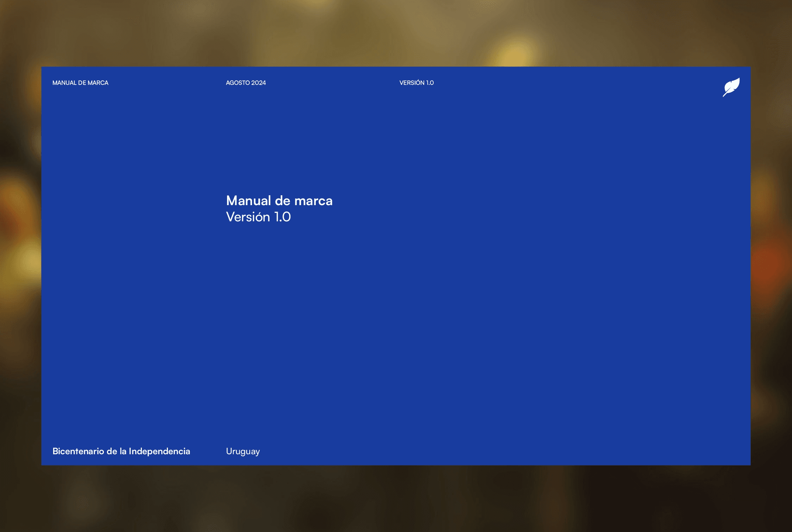Image resolution: width=792 pixels, height=532 pixels.
Task: Click the word 'marca' in bold title
Action: click(x=313, y=201)
